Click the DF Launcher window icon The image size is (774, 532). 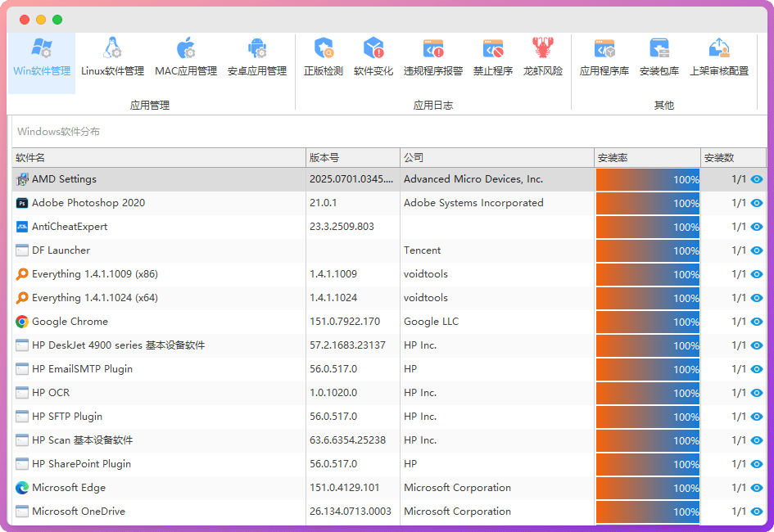point(22,250)
